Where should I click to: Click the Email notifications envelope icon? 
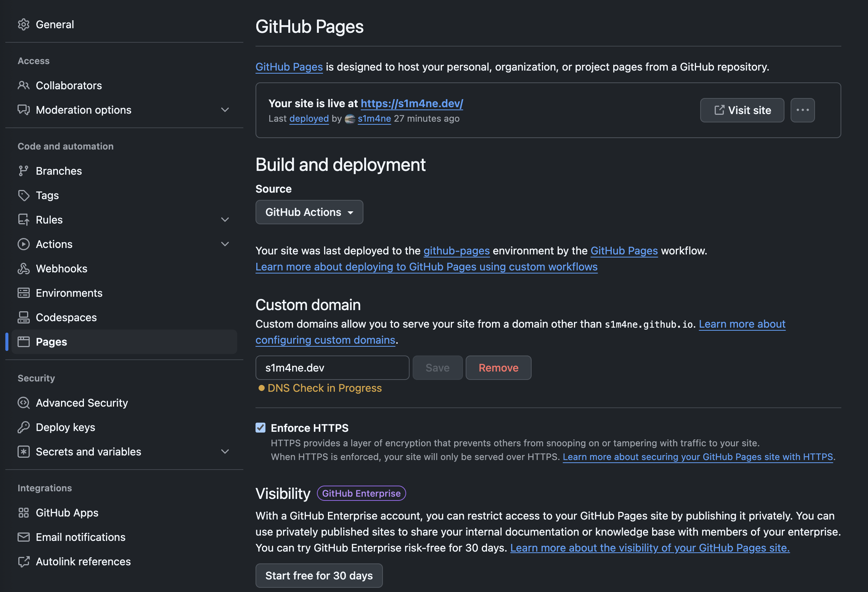(24, 537)
